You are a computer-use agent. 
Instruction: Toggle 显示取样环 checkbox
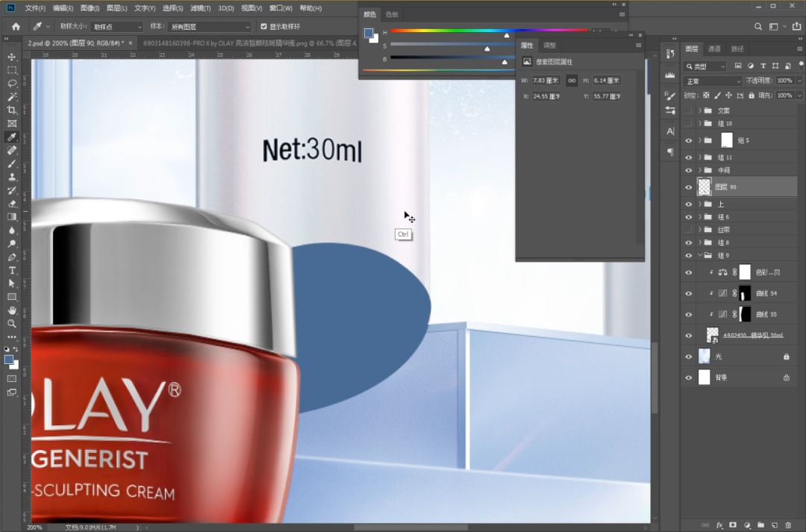point(263,26)
